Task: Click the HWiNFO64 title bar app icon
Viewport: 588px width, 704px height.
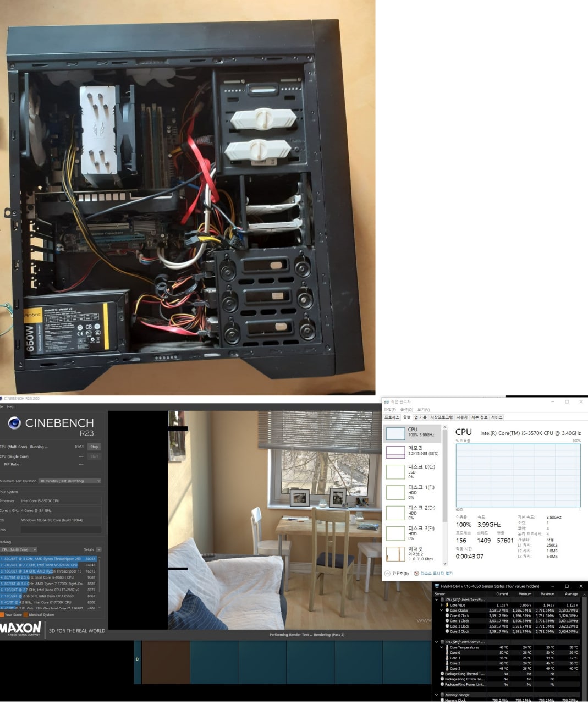Action: point(437,586)
